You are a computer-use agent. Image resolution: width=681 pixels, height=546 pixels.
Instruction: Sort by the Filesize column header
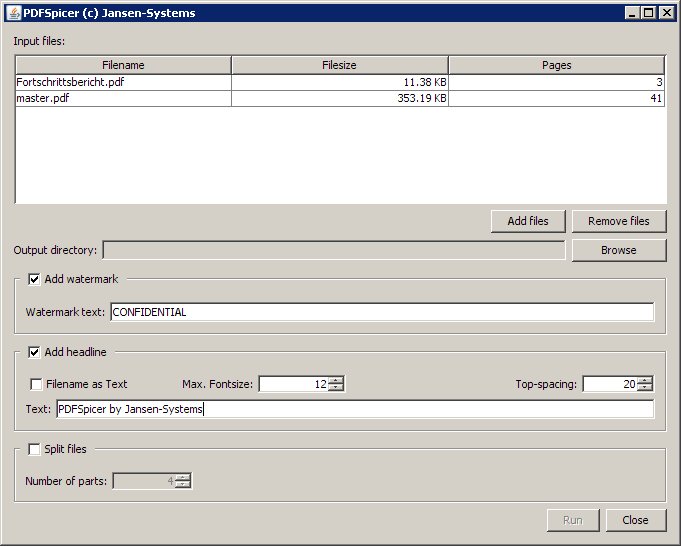(x=339, y=65)
